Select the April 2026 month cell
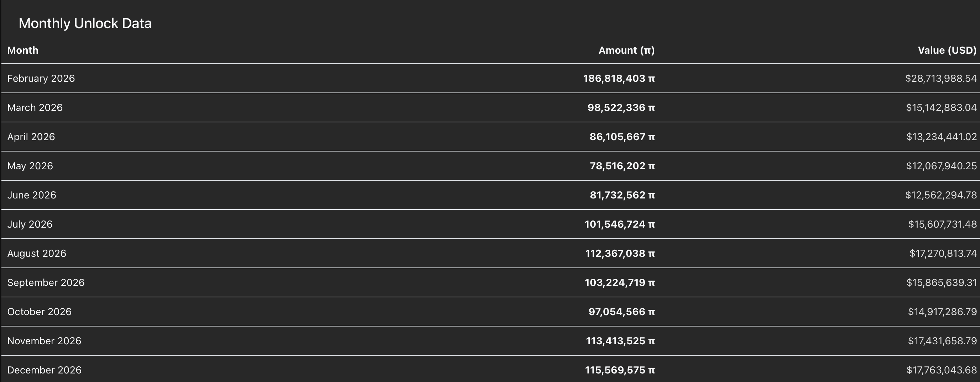The width and height of the screenshot is (980, 382). [31, 137]
